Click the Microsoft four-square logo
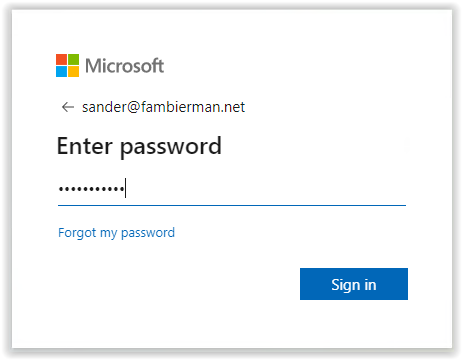 coord(67,65)
